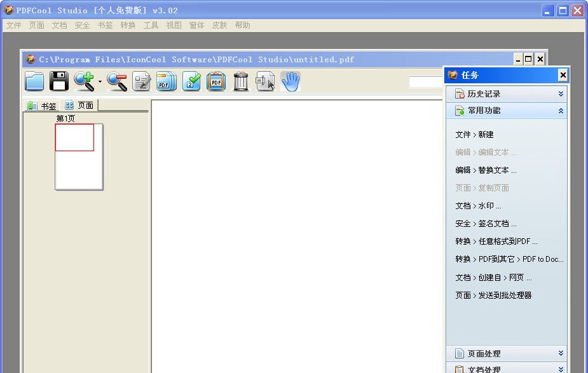Click the 常用功能 section icon

point(460,111)
